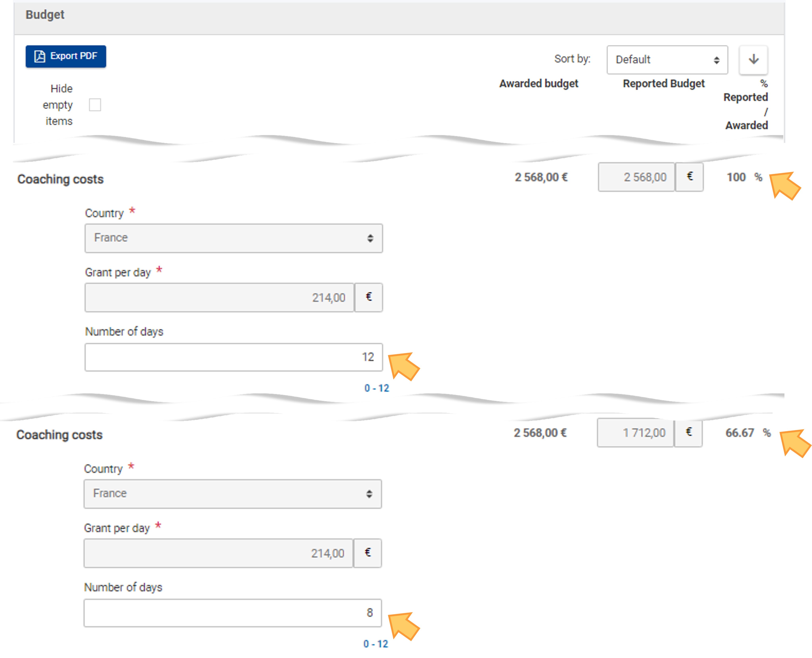Open the second Coaching costs Country dropdown
Screen dimensions: 812x658
click(233, 494)
